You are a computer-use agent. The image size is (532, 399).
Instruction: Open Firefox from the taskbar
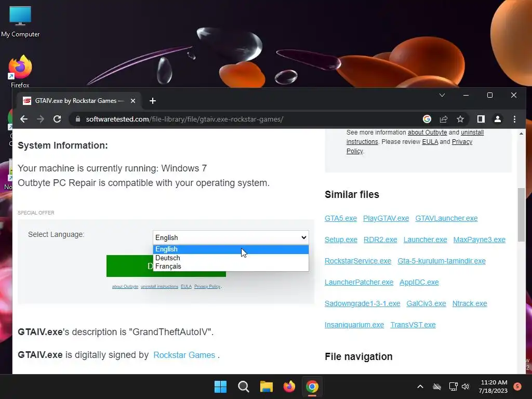click(x=289, y=387)
